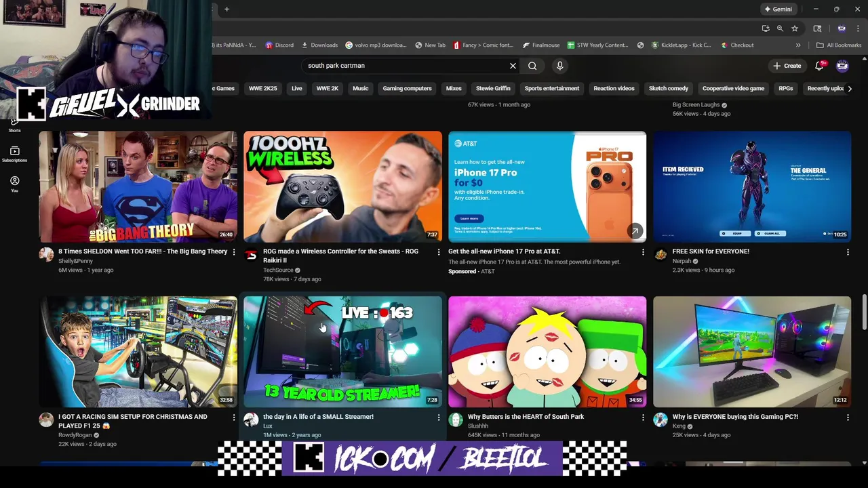
Task: Click the install app icon in address bar
Action: coord(766,28)
